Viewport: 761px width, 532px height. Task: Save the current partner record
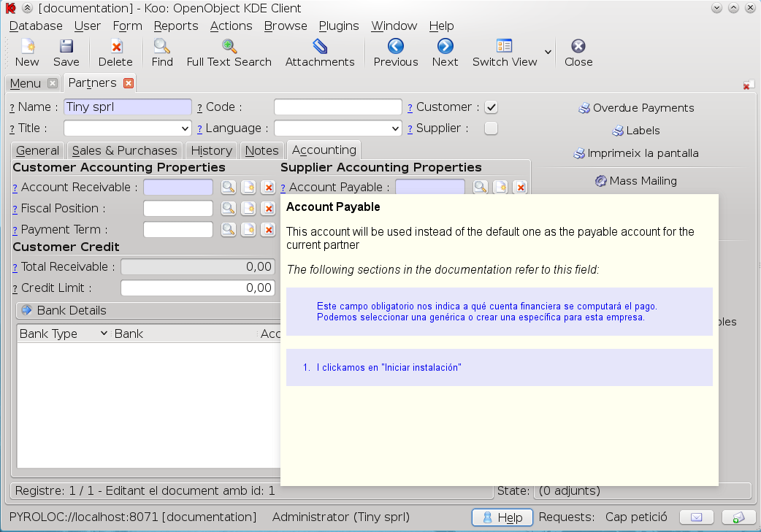point(66,53)
